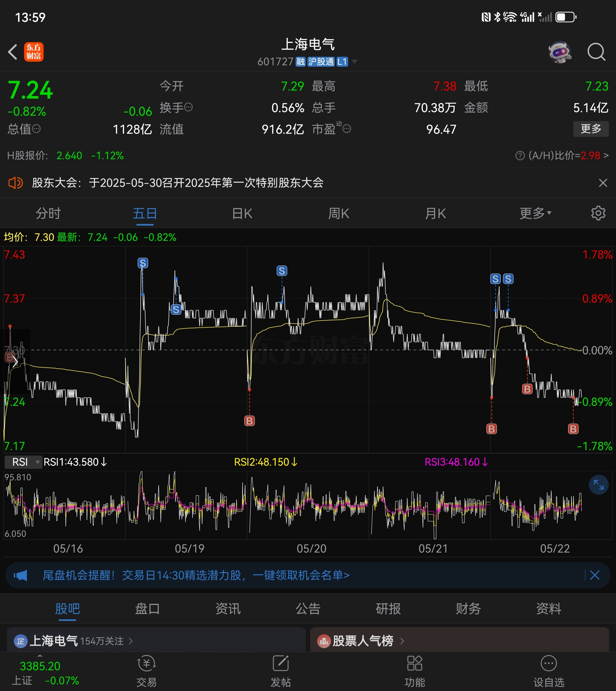Tap the Bluetooth status icon
616x691 pixels.
[497, 17]
